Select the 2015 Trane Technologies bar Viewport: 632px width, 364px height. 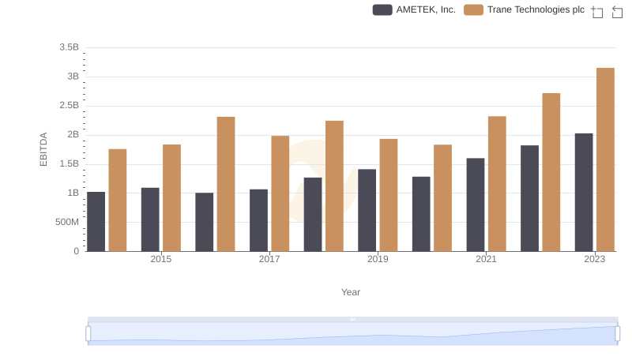click(171, 198)
